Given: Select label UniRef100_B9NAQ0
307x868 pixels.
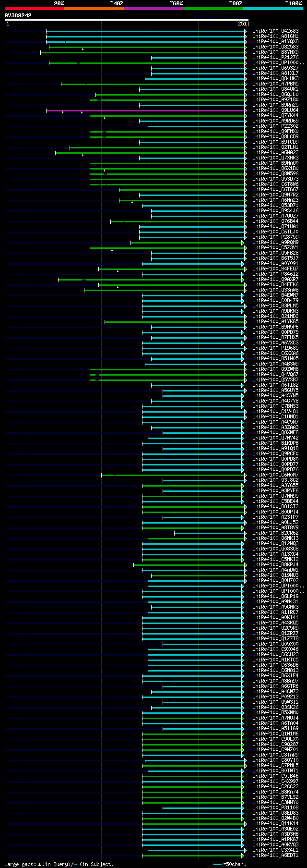Looking at the screenshot, I should click(x=275, y=163).
